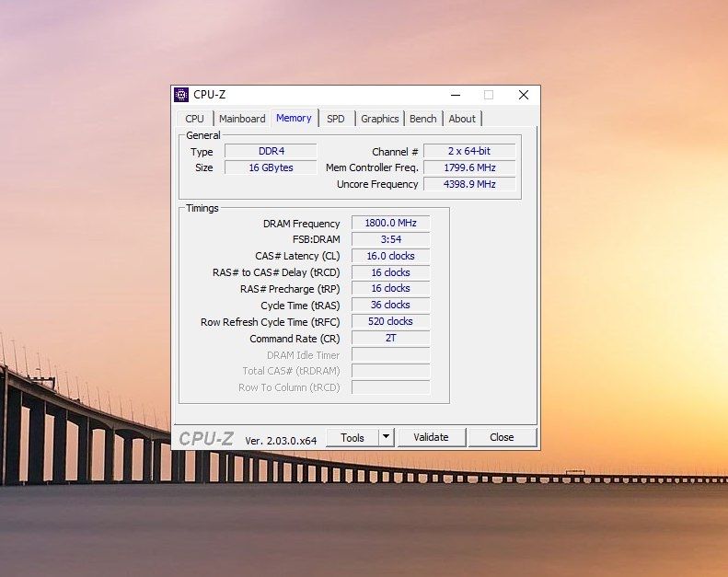Viewport: 728px width, 577px height.
Task: Click the Channel # field 2 x 64-bit
Action: click(469, 151)
